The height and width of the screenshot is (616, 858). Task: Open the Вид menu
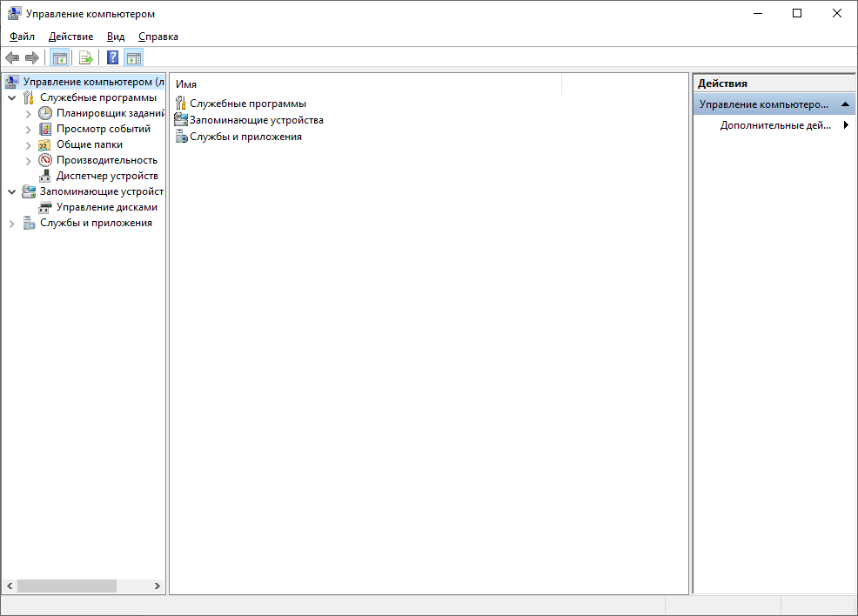(116, 36)
